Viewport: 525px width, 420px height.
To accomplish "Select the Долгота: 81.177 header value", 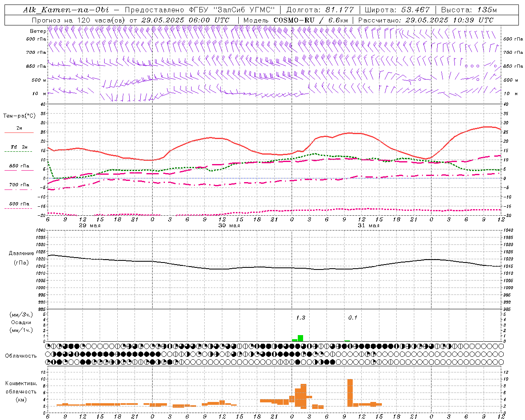I will tap(320, 10).
